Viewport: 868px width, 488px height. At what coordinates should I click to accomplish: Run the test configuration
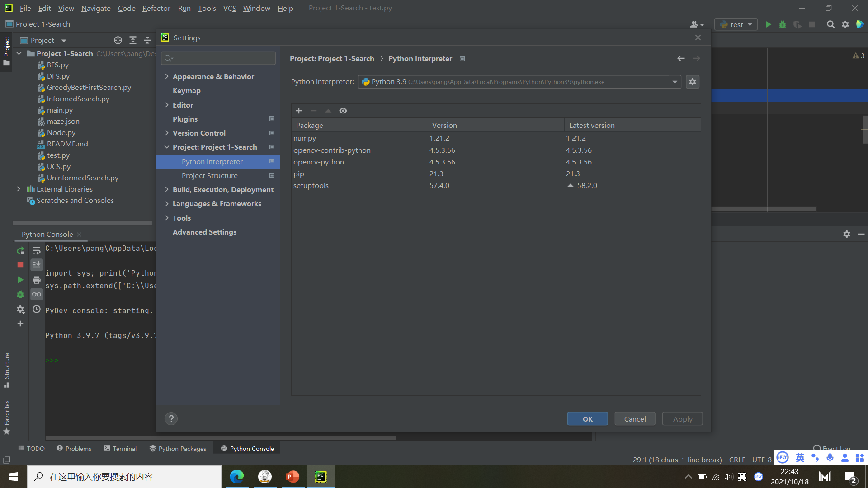pos(768,24)
